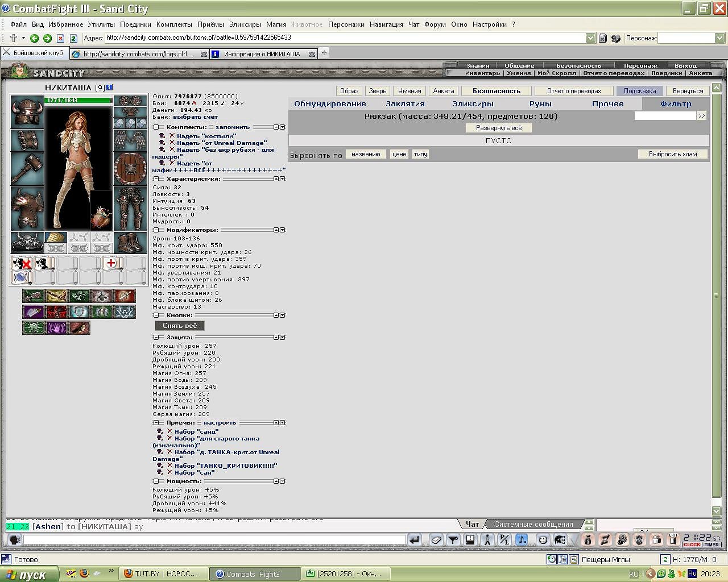Click the выбрать счёт bank link

[196, 117]
